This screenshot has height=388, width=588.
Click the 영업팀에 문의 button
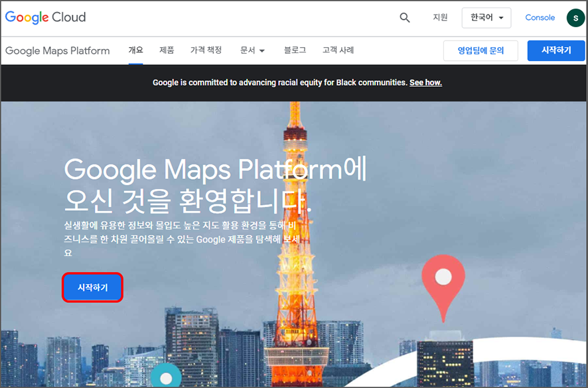(x=480, y=50)
